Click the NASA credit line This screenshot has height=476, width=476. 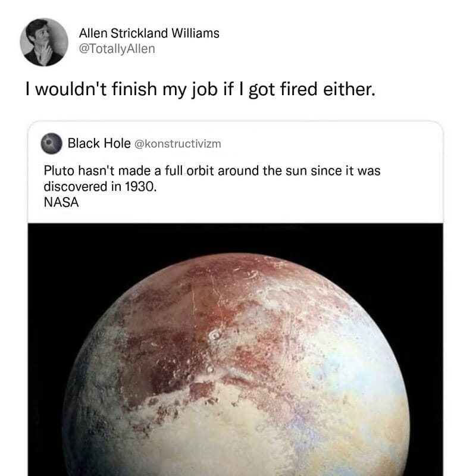click(61, 202)
